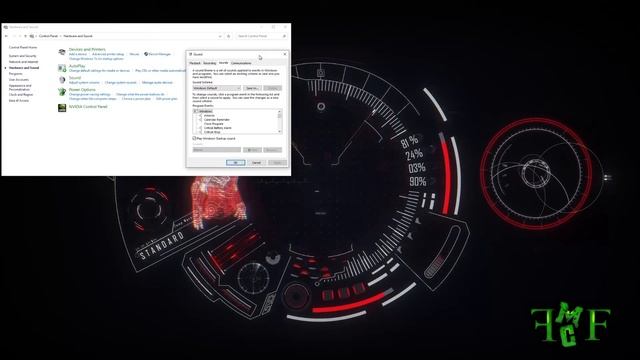Enable Play Windows Startup sound checkbox

coord(194,138)
